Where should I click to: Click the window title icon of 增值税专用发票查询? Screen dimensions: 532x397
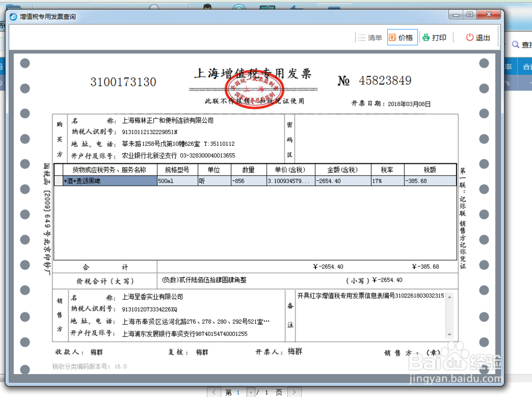pos(13,16)
